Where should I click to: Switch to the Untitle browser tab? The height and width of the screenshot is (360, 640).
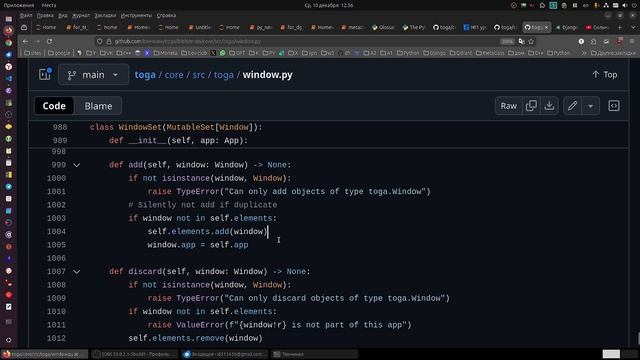[200, 27]
